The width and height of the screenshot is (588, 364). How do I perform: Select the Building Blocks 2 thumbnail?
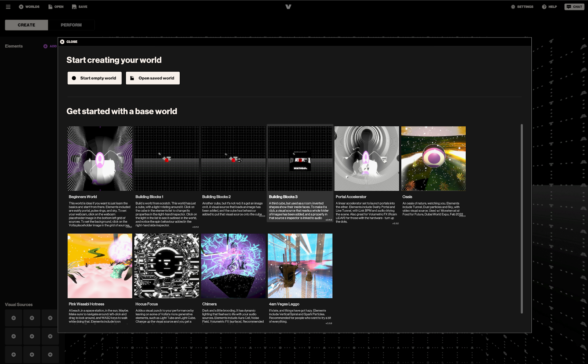click(x=233, y=159)
